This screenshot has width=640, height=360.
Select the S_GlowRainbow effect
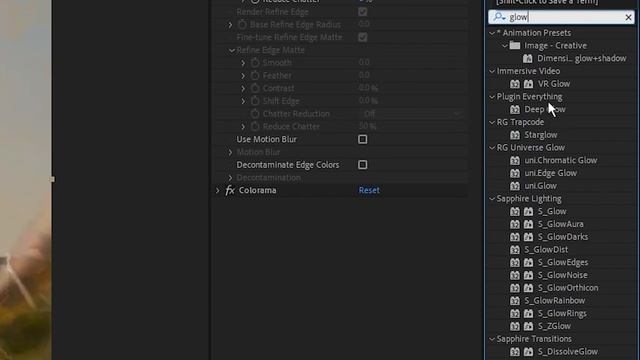tap(555, 300)
